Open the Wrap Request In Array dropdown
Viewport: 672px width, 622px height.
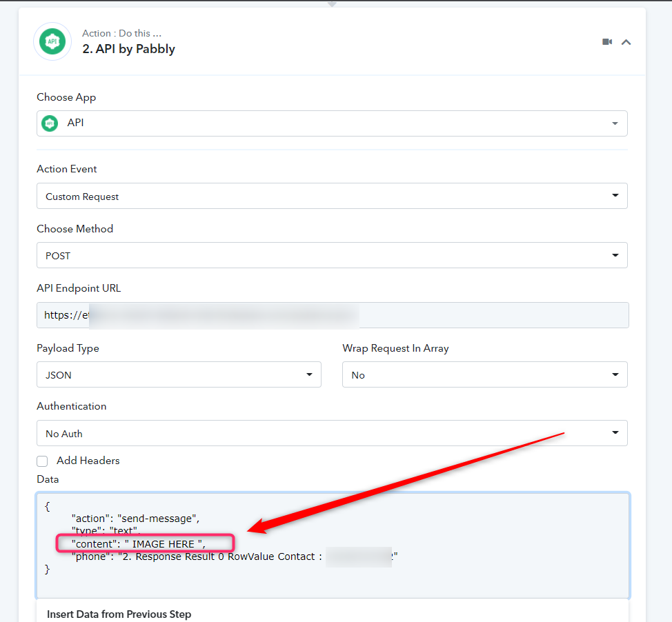485,375
